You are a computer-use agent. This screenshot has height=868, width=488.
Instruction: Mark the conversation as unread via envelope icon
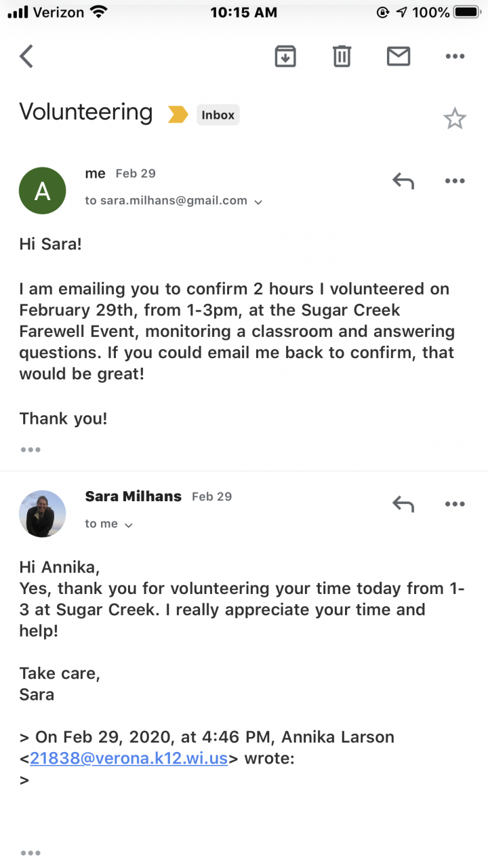(x=399, y=56)
